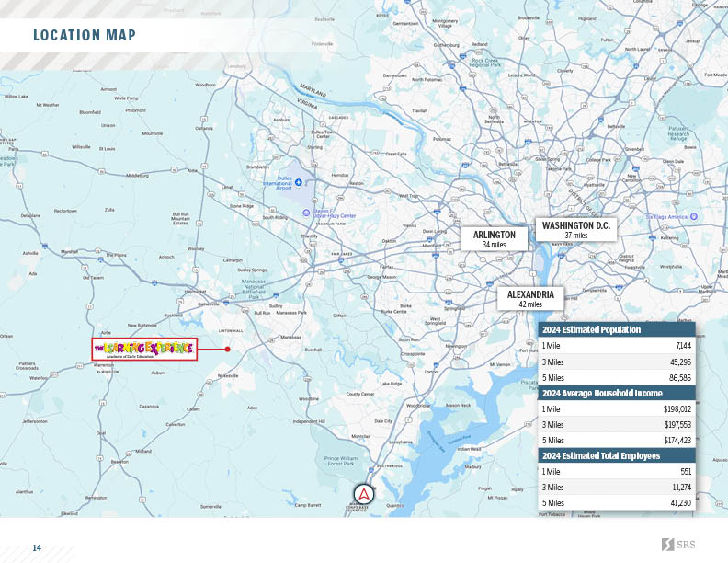Click the employees value 41,230
This screenshot has height=563, width=728.
click(680, 503)
